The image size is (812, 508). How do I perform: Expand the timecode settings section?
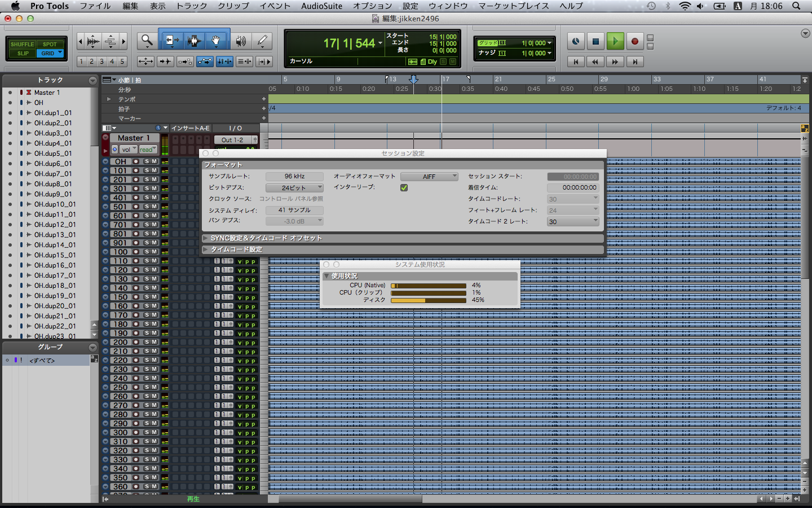pyautogui.click(x=206, y=249)
